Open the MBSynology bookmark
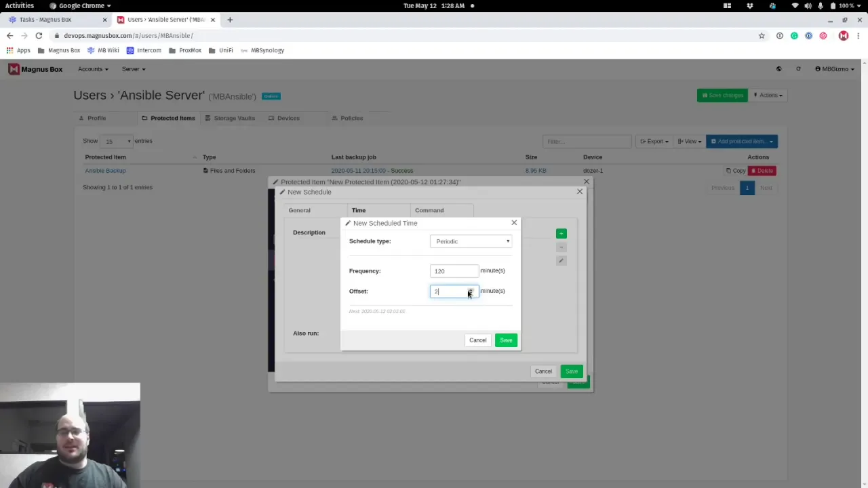Screen dimensions: 868x488 coord(262,50)
